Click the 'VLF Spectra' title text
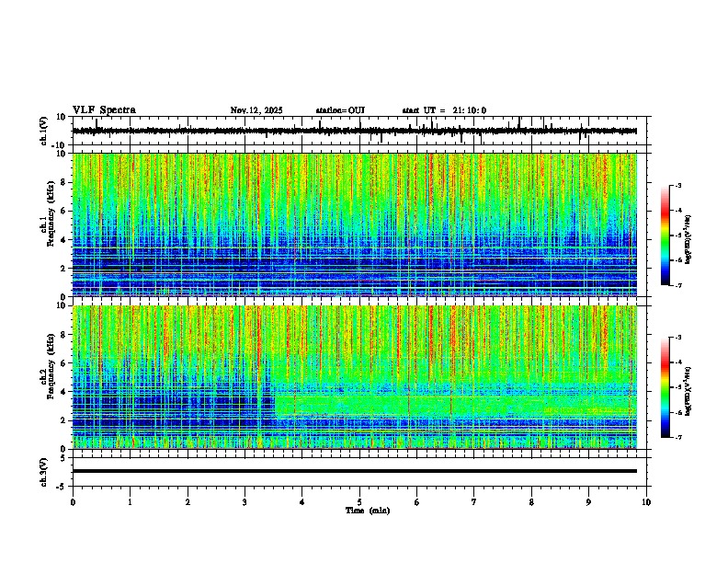 tap(104, 110)
